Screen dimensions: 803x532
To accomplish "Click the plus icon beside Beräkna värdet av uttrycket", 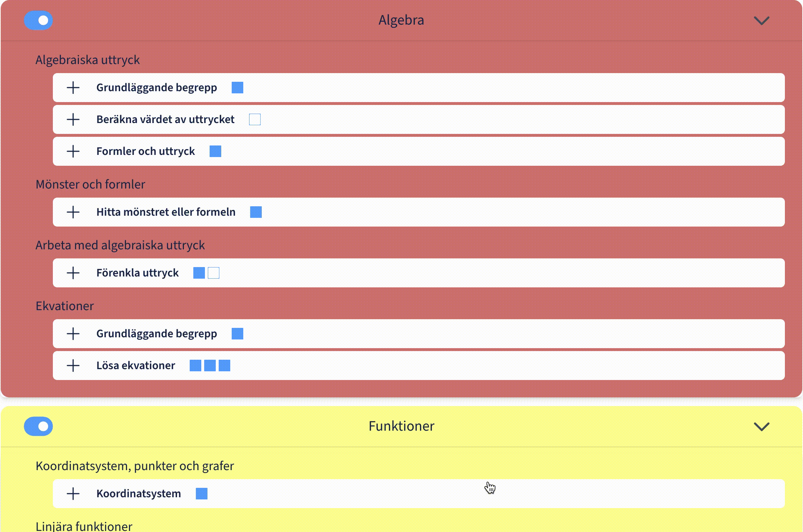I will coord(73,119).
